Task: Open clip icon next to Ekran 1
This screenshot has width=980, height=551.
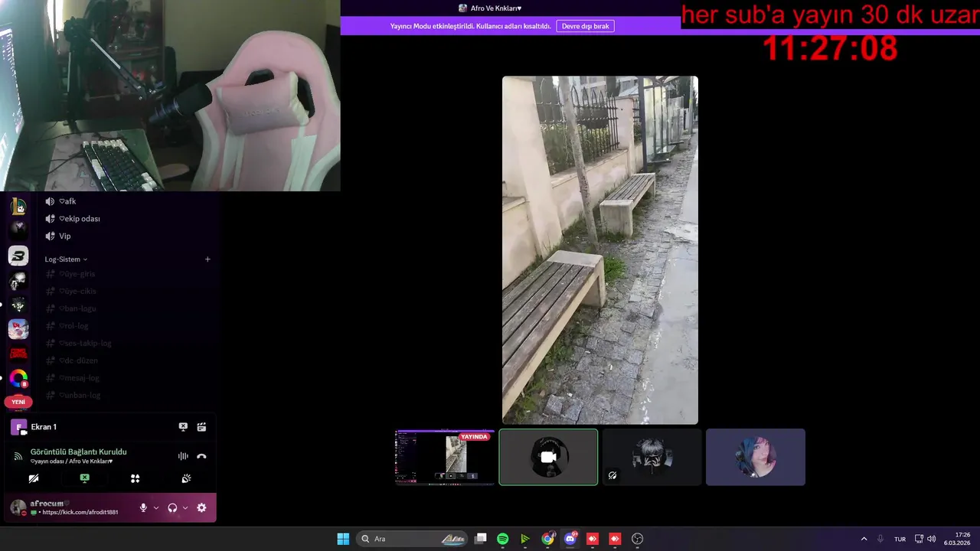Action: coord(201,427)
